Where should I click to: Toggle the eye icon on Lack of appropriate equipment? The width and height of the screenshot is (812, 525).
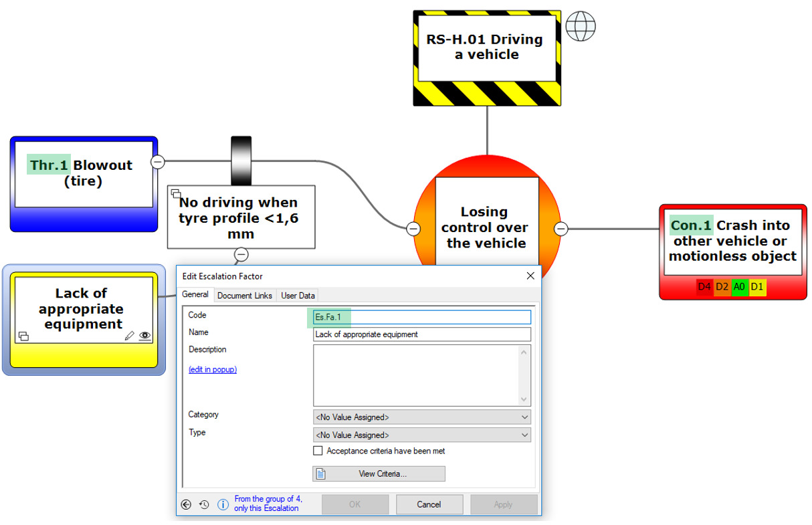pyautogui.click(x=145, y=336)
